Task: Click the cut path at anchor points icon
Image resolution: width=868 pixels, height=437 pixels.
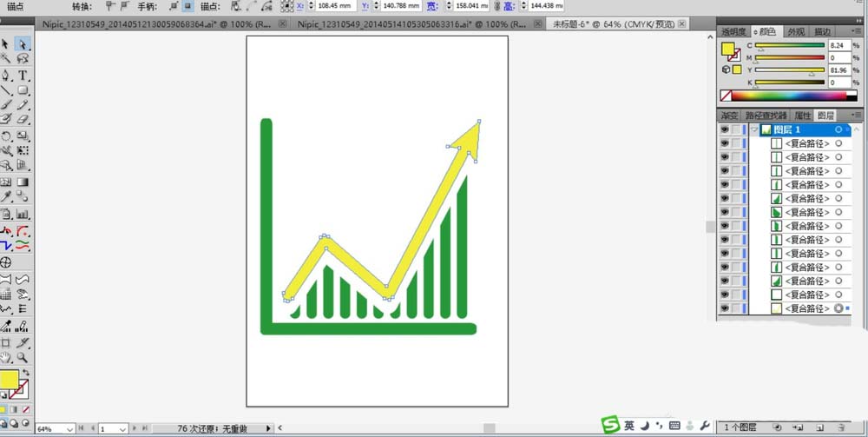Action: [x=266, y=6]
